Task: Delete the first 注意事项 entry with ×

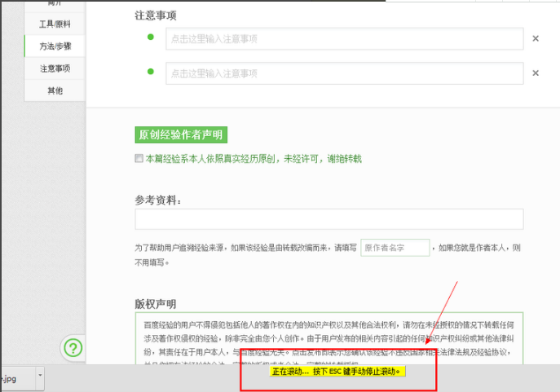Action: click(x=536, y=38)
